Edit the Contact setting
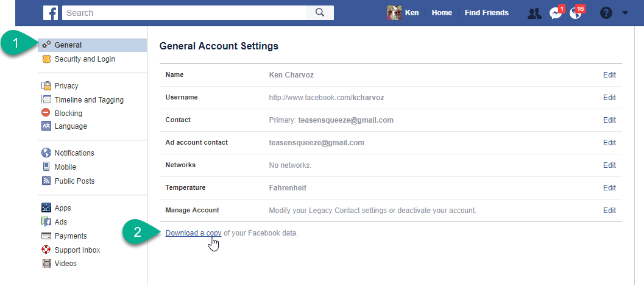The width and height of the screenshot is (644, 285). coord(609,120)
